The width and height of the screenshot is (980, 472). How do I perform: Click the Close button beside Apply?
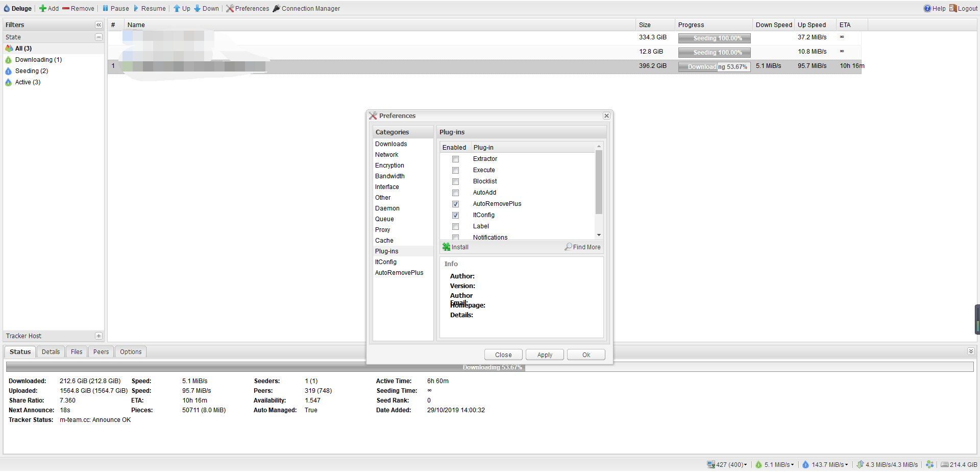click(x=503, y=355)
